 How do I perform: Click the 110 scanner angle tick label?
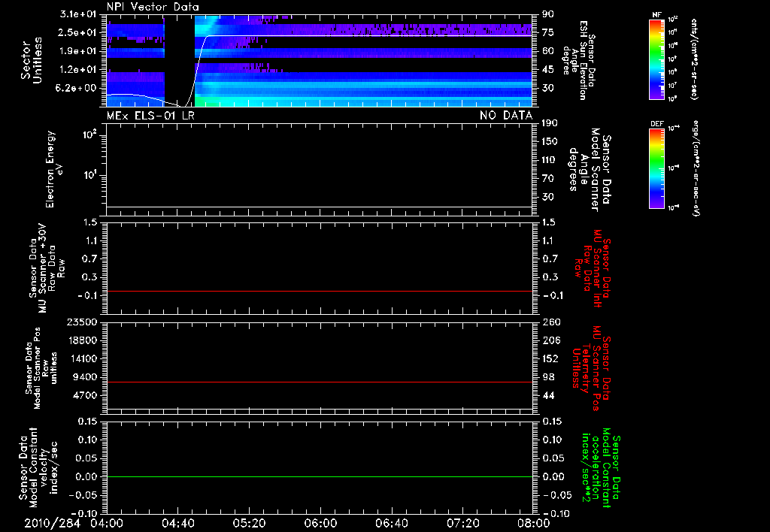(550, 160)
